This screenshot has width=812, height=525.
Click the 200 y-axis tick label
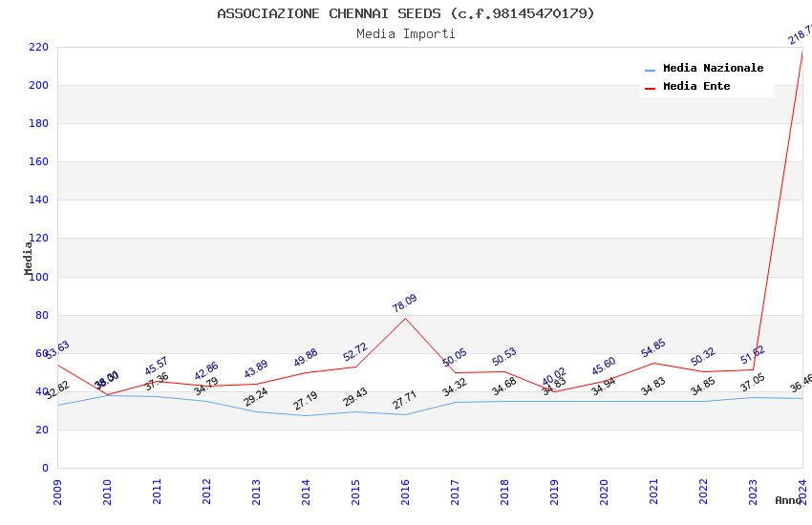(x=38, y=85)
